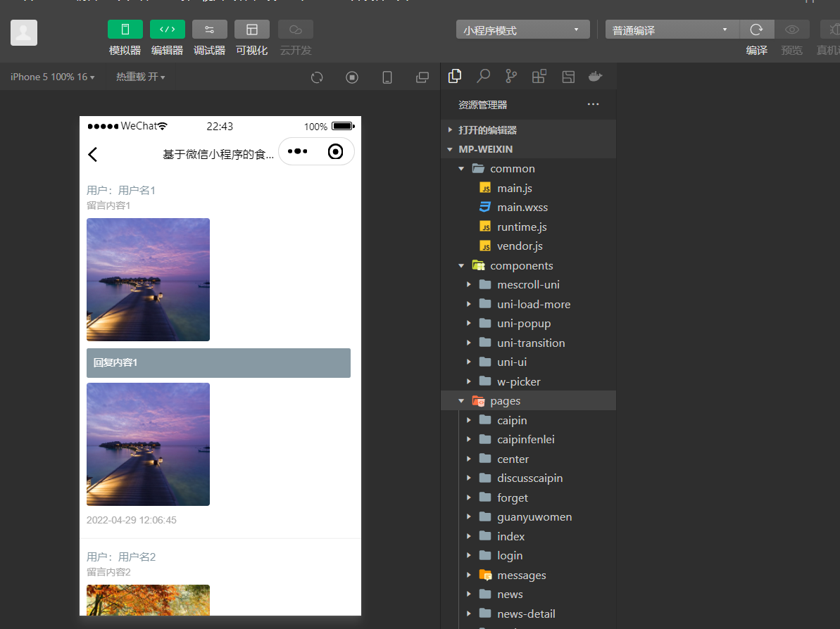The width and height of the screenshot is (840, 629).
Task: Tap the mini program close circle
Action: pos(335,151)
